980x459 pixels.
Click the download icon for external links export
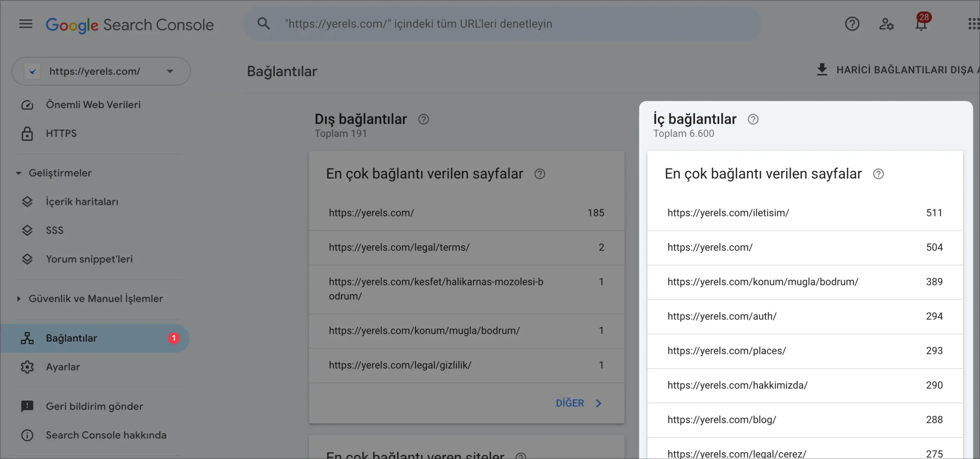(x=822, y=70)
